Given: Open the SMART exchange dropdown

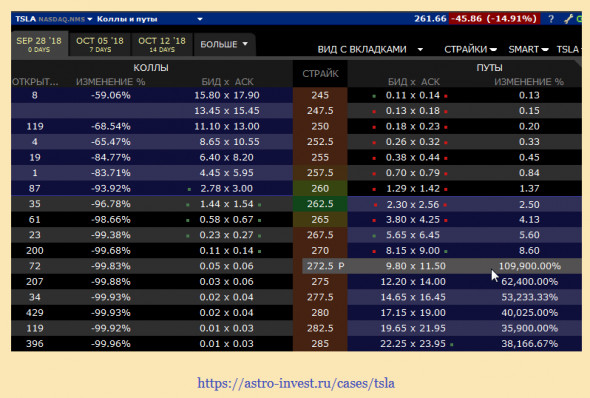Looking at the screenshot, I should pyautogui.click(x=528, y=49).
